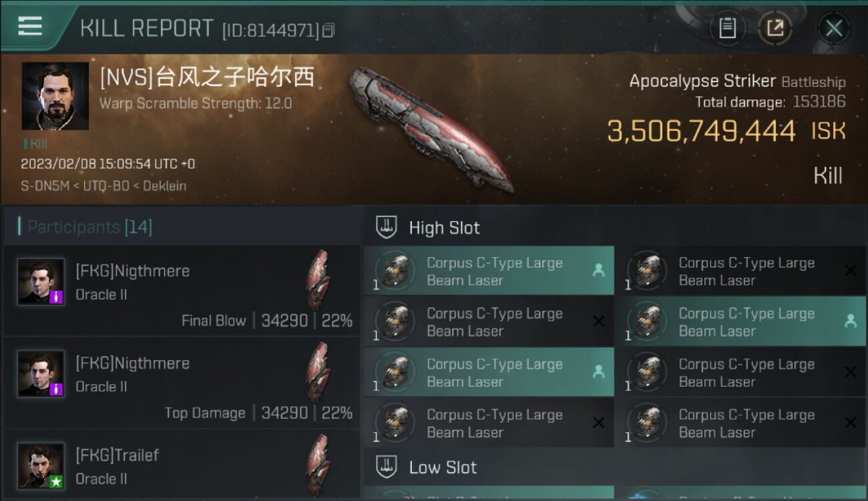Select the [FKG]Trailef participant entry

(182, 466)
